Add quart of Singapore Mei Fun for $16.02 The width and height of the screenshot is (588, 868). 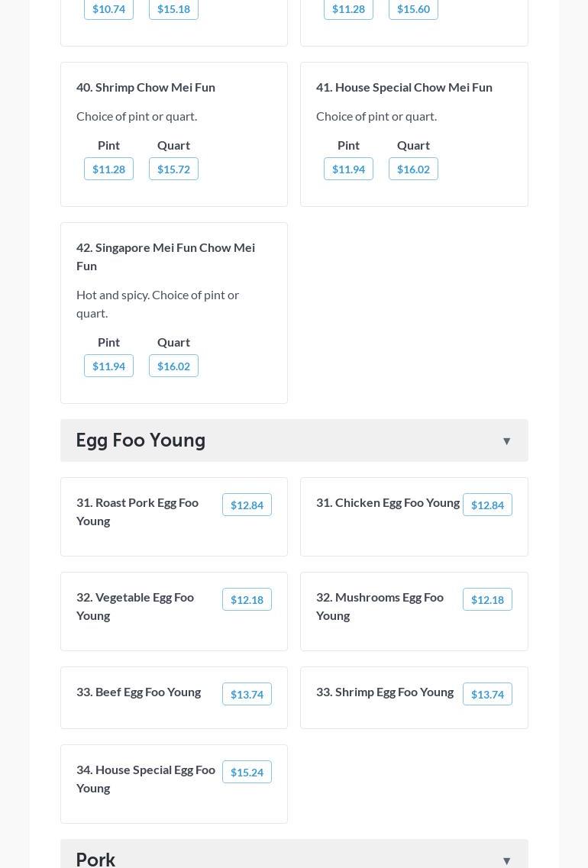coord(173,366)
